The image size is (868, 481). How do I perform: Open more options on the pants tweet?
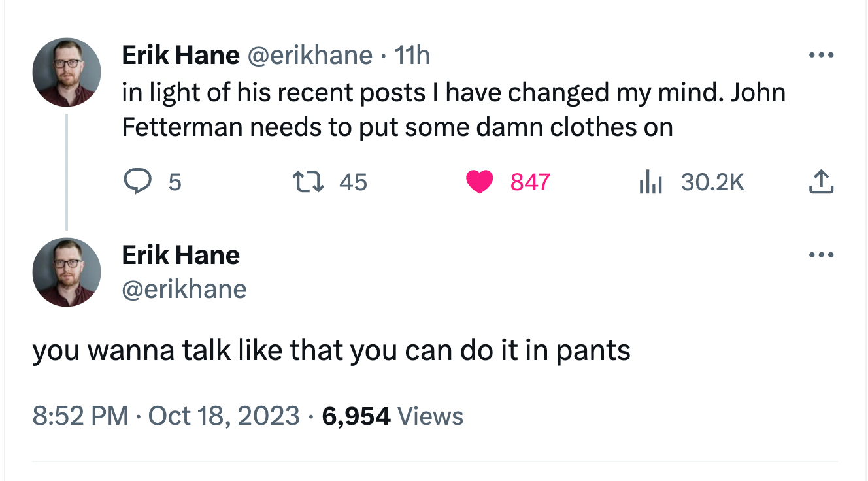[x=822, y=254]
